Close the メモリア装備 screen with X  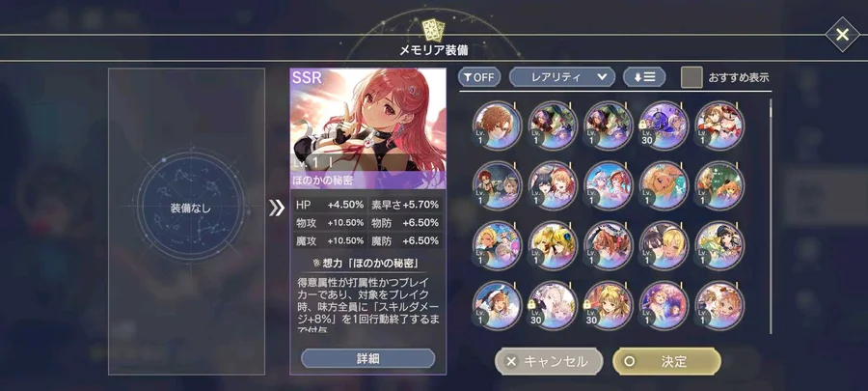[842, 35]
